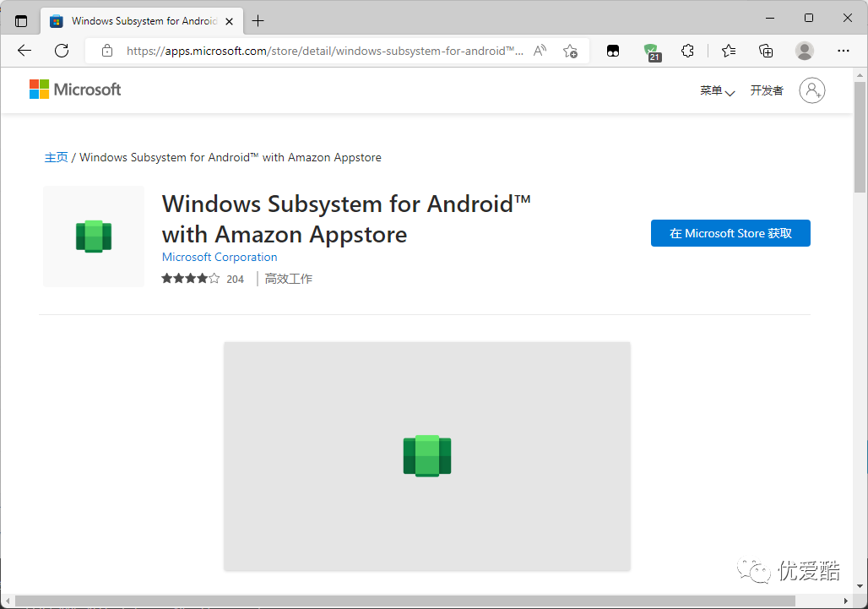Click the Android subsystem app icon tile
868x609 pixels.
(94, 237)
